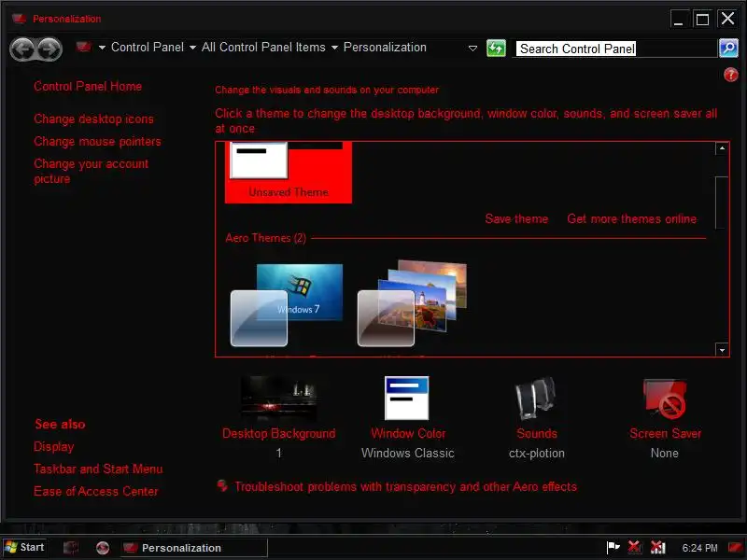Image resolution: width=747 pixels, height=560 pixels.
Task: Click the Window Color text link
Action: point(408,433)
